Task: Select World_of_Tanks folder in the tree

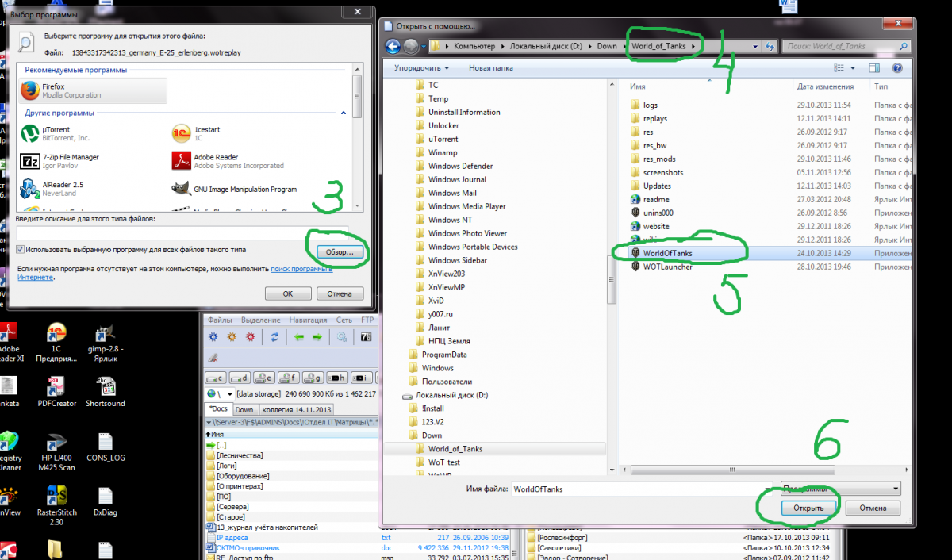Action: (x=455, y=449)
